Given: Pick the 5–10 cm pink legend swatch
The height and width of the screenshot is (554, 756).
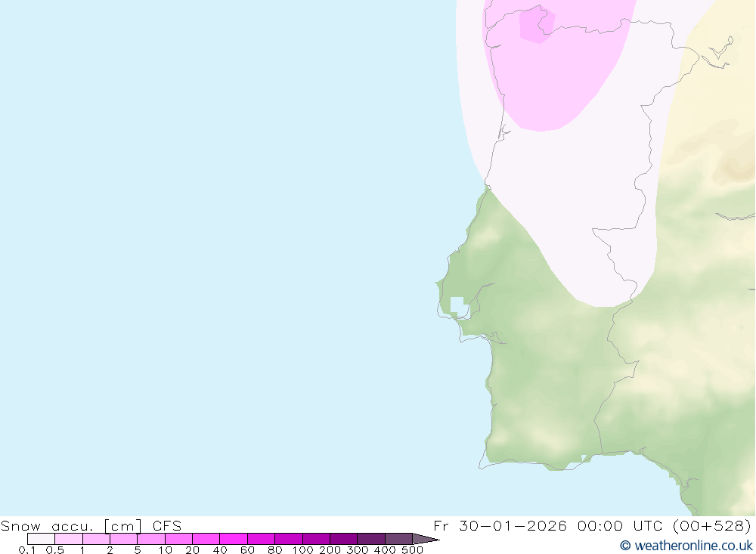Looking at the screenshot, I should click(151, 539).
